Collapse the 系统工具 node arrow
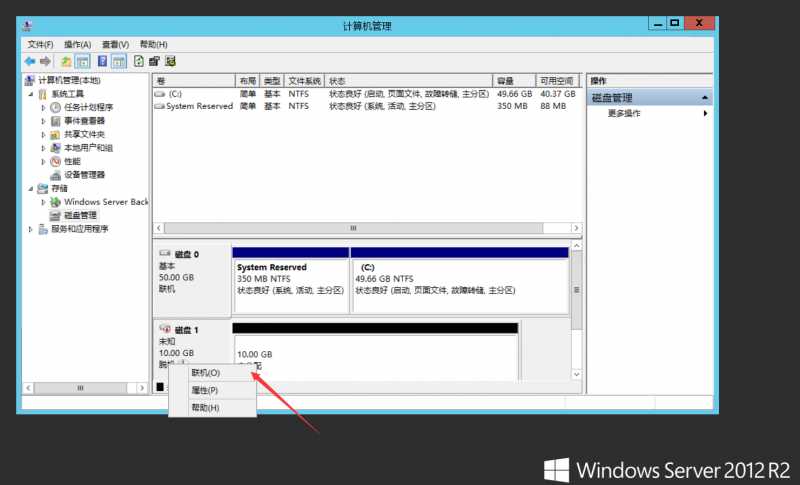The width and height of the screenshot is (800, 485). [31, 94]
